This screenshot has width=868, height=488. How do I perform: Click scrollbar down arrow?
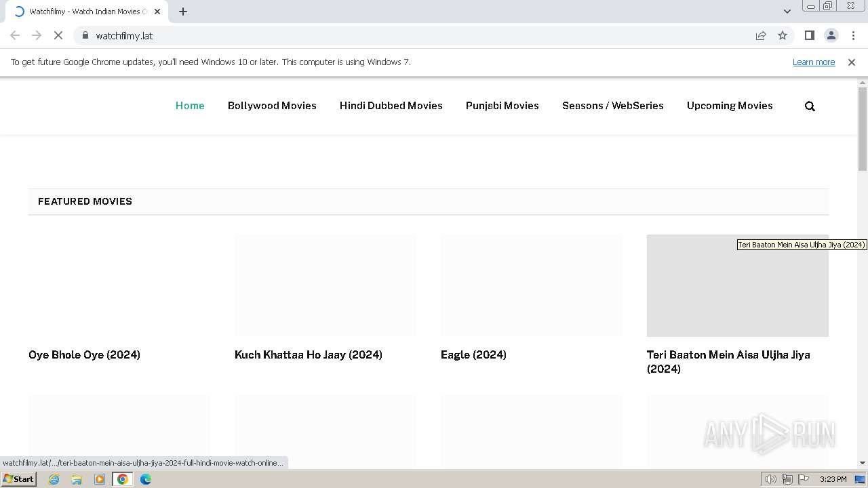tap(863, 463)
